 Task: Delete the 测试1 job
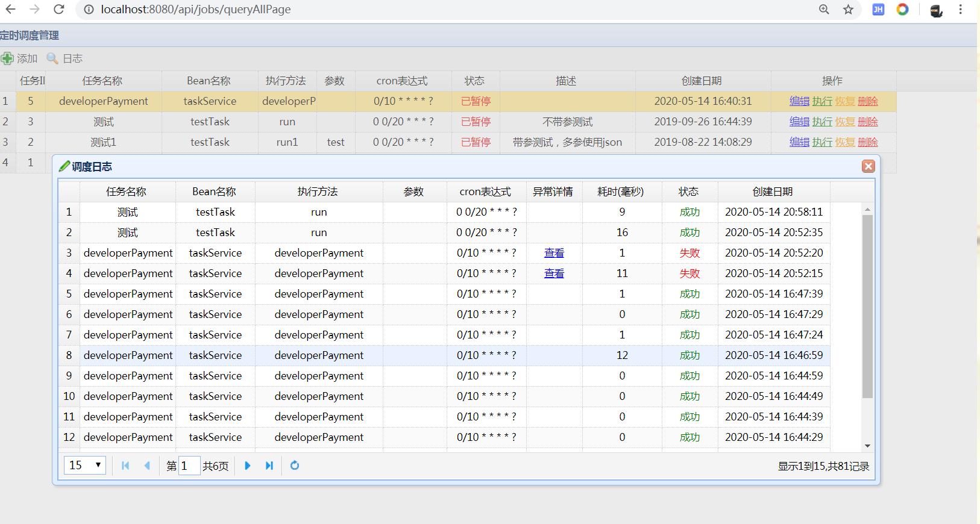point(868,142)
